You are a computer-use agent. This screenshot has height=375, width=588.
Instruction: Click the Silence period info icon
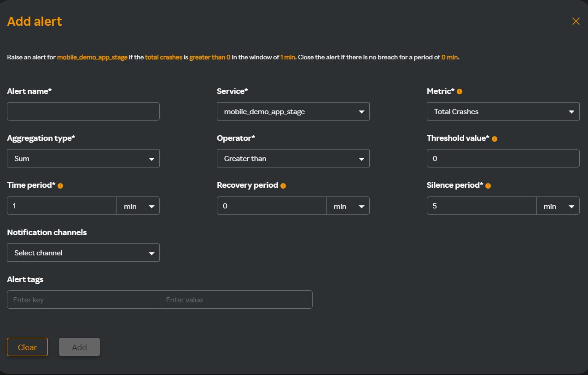click(488, 186)
